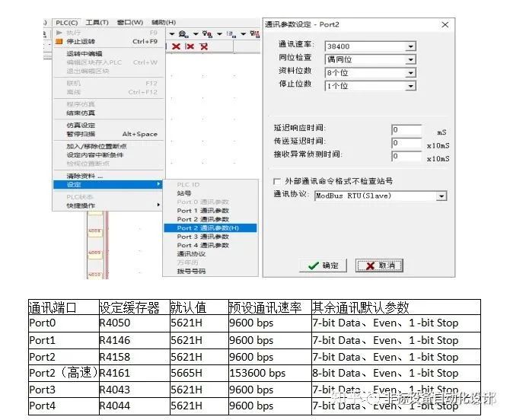Screen dimensions: 510x420
Task: Select 拨号号码 submenu item
Action: point(210,272)
